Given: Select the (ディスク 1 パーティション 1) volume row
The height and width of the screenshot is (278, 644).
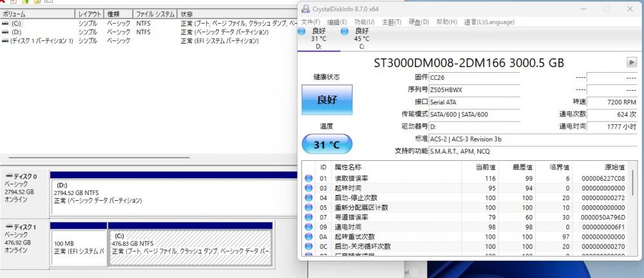Looking at the screenshot, I should tap(149, 41).
